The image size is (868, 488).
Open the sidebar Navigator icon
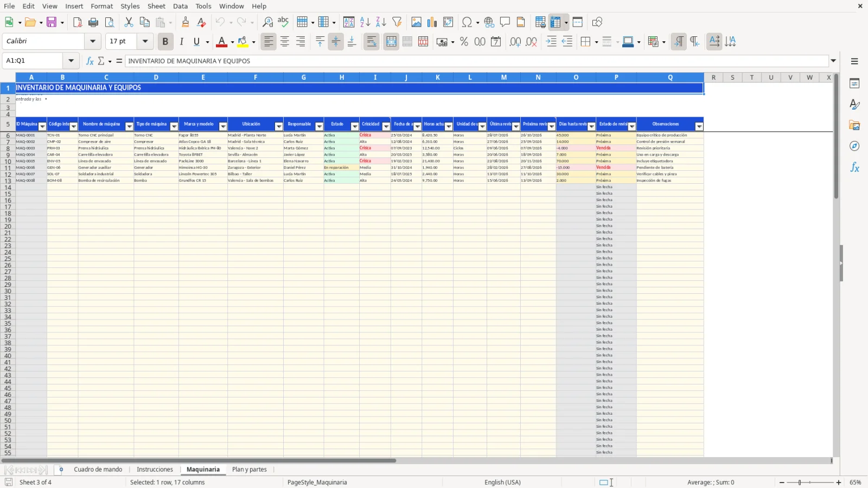click(854, 146)
